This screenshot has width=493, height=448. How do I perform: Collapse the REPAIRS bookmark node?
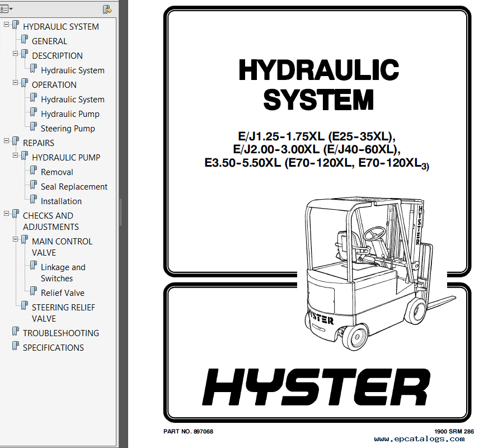tap(6, 141)
